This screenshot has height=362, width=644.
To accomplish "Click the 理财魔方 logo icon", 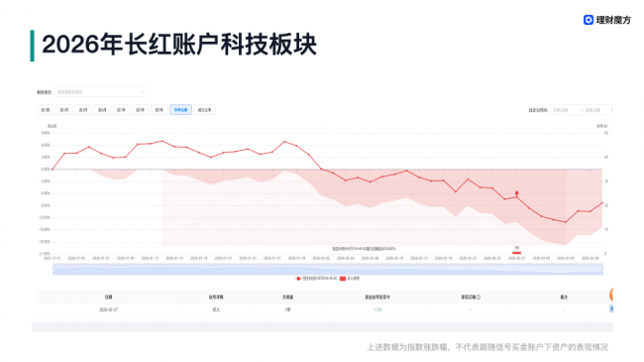I will pyautogui.click(x=589, y=20).
